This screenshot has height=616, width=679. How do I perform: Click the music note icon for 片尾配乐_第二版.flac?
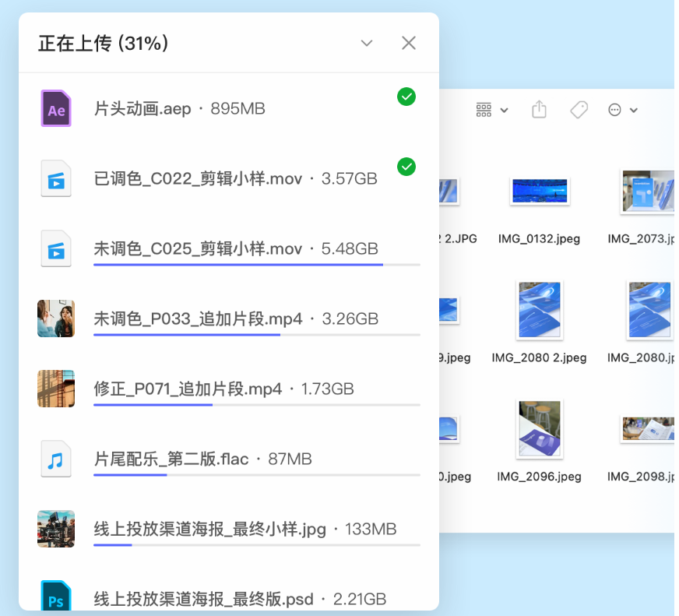[x=56, y=459]
